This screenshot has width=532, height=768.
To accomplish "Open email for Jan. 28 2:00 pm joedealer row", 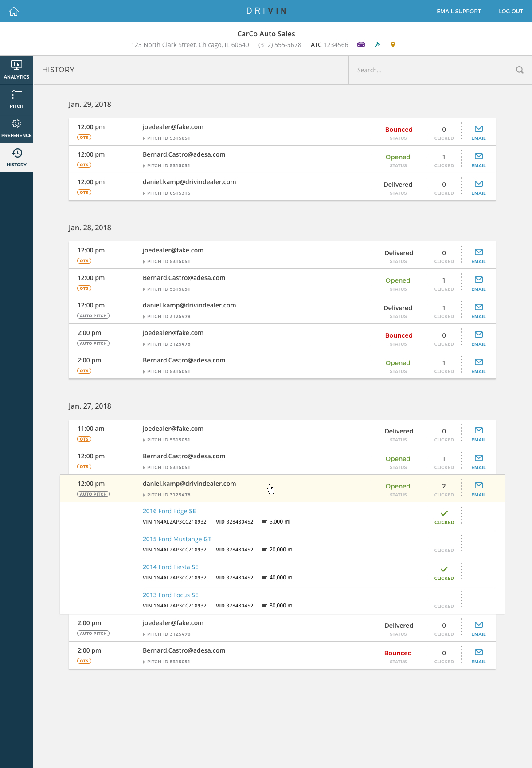I will pyautogui.click(x=478, y=338).
